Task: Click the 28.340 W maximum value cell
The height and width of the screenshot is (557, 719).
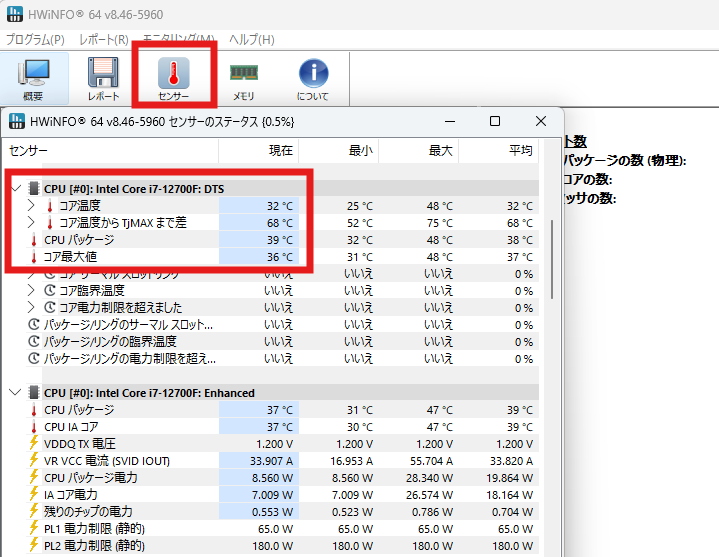Action: click(419, 478)
